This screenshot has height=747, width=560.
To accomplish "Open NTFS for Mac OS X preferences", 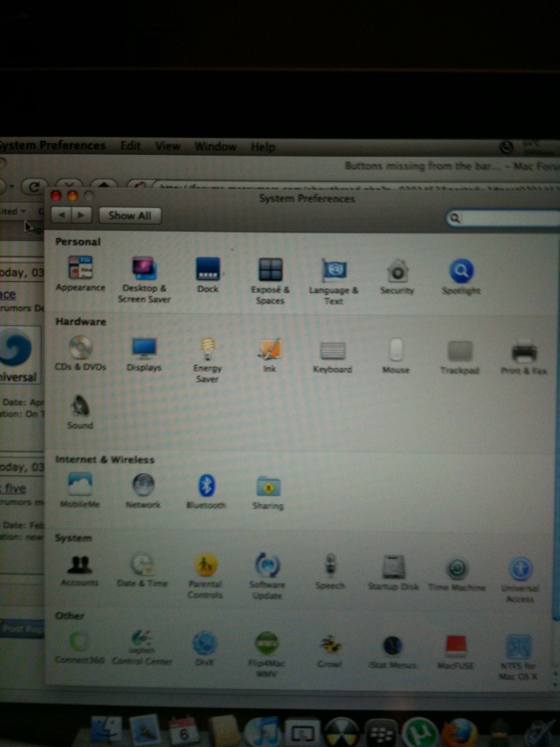I will 518,658.
